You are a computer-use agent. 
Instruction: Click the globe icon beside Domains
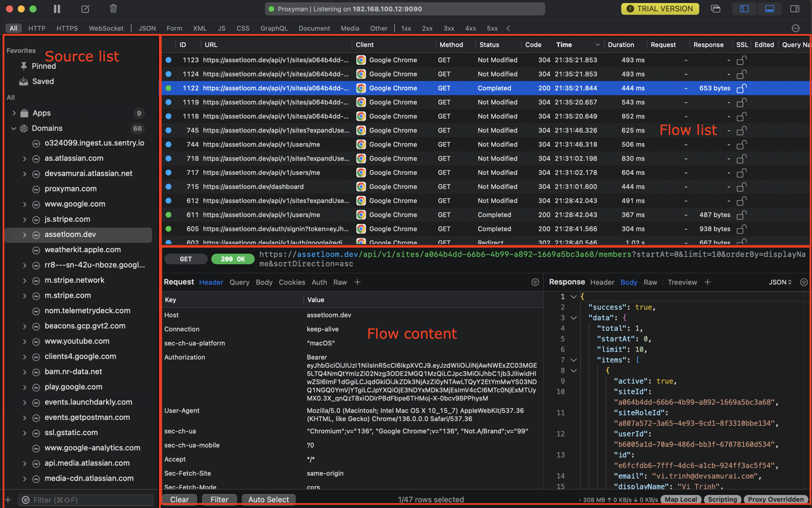pos(24,128)
